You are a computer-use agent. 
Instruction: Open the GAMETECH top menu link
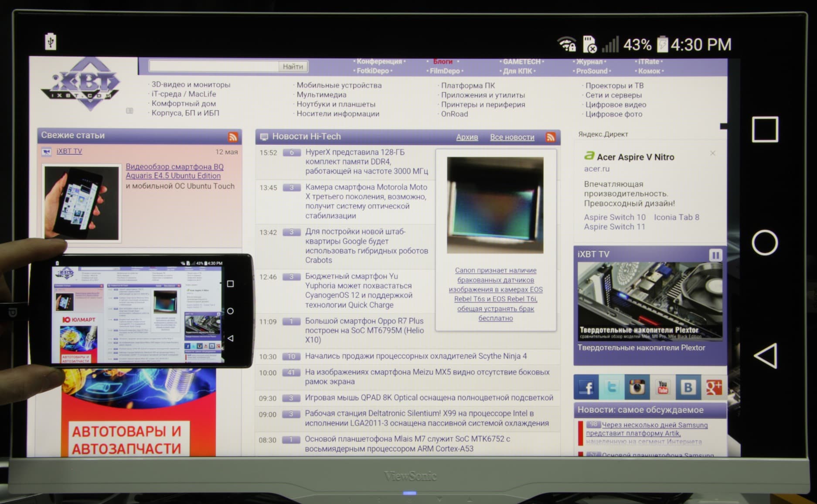521,61
